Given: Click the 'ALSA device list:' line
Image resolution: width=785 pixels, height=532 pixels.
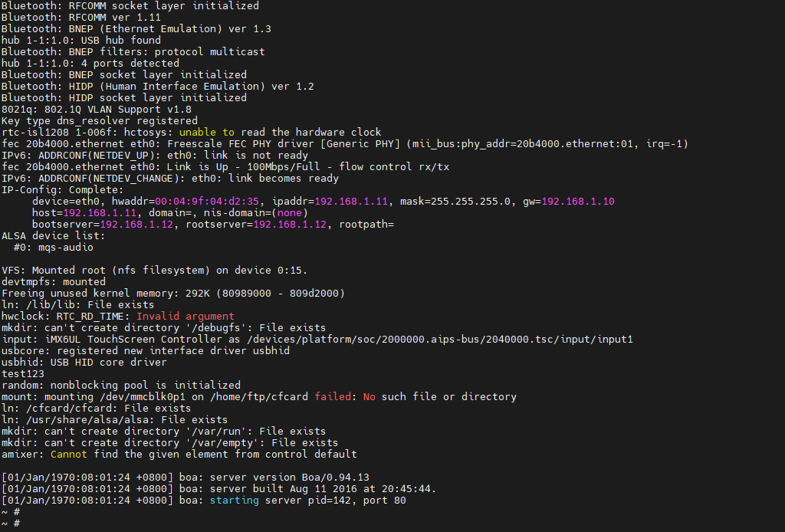Looking at the screenshot, I should coord(54,236).
